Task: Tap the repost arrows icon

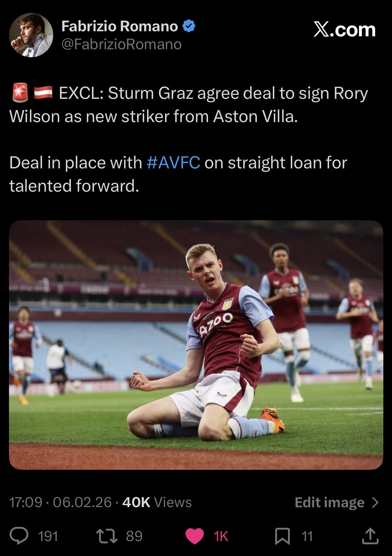Action: pyautogui.click(x=106, y=536)
